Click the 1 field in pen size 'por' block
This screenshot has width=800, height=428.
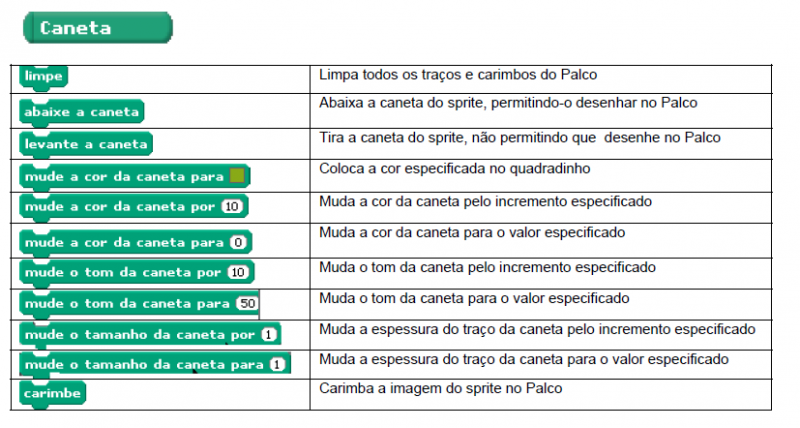[x=269, y=334]
